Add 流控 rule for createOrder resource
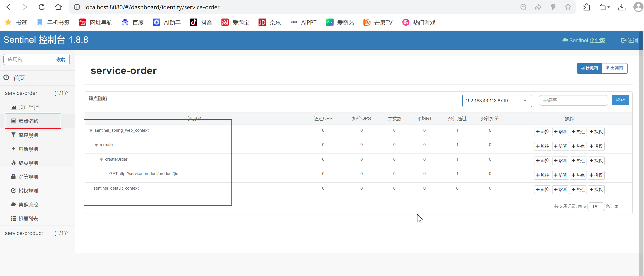Screen dimensions: 644x276 tap(542, 161)
